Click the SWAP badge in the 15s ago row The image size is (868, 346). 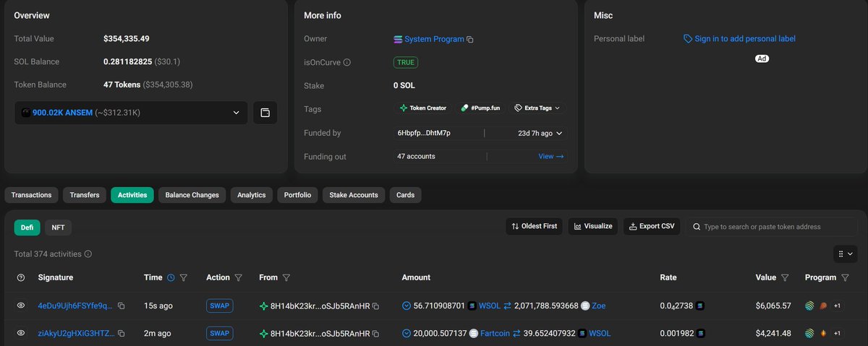click(219, 306)
